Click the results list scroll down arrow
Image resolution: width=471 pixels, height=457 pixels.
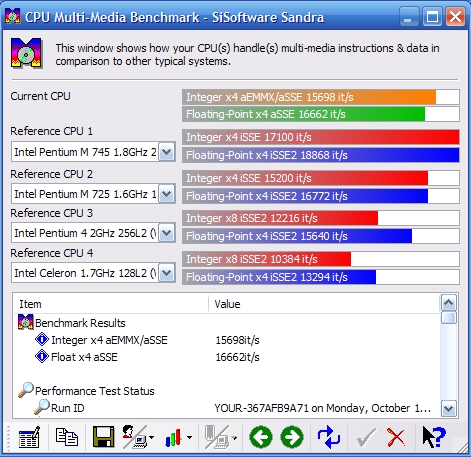pos(449,408)
